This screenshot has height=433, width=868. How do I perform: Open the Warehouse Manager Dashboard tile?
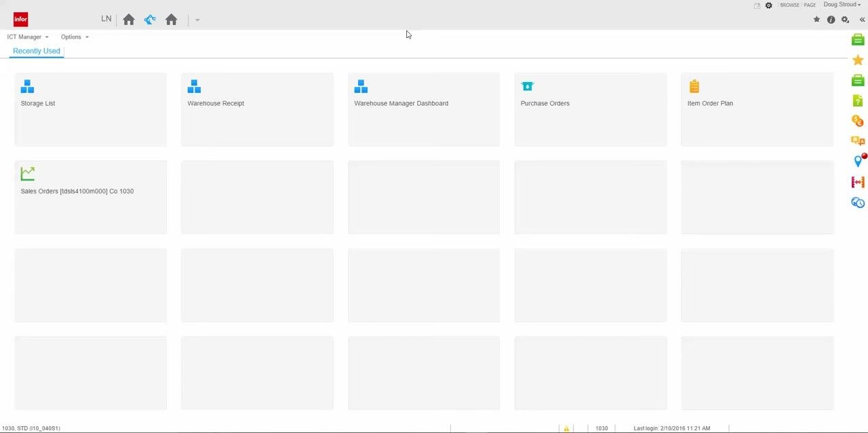click(x=424, y=109)
